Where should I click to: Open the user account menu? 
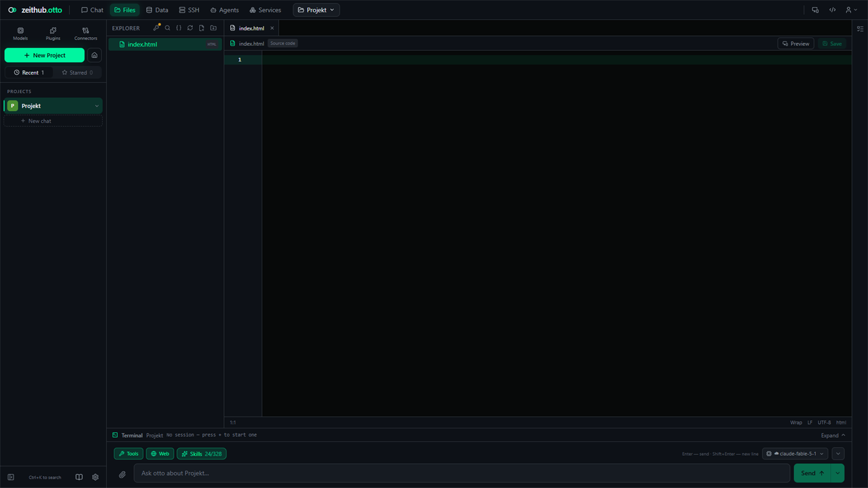pos(851,10)
